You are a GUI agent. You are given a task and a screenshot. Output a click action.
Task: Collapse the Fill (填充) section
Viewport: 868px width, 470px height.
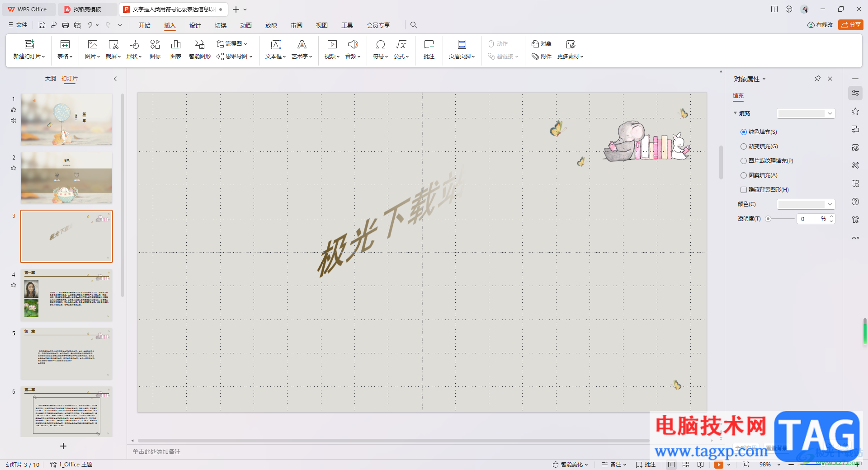click(736, 113)
